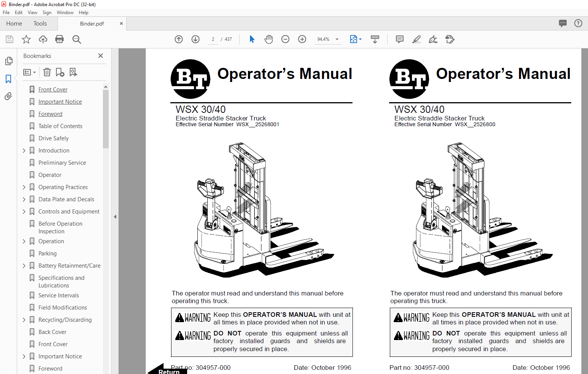
Task: Toggle the Bookmarks panel icon
Action: pos(8,79)
